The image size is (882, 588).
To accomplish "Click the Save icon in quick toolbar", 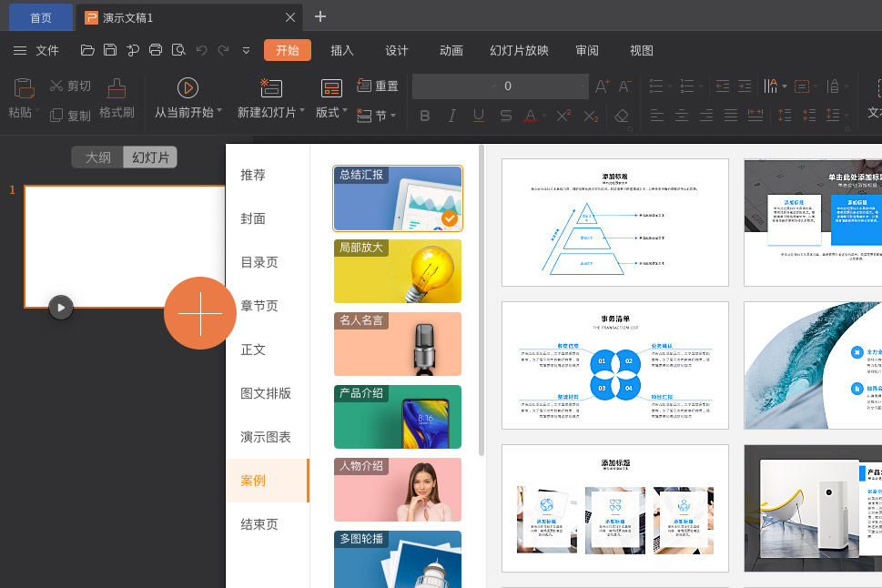I will 110,50.
